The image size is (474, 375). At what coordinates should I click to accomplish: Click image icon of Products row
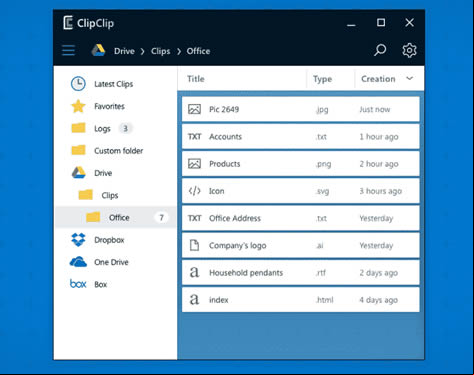click(194, 164)
